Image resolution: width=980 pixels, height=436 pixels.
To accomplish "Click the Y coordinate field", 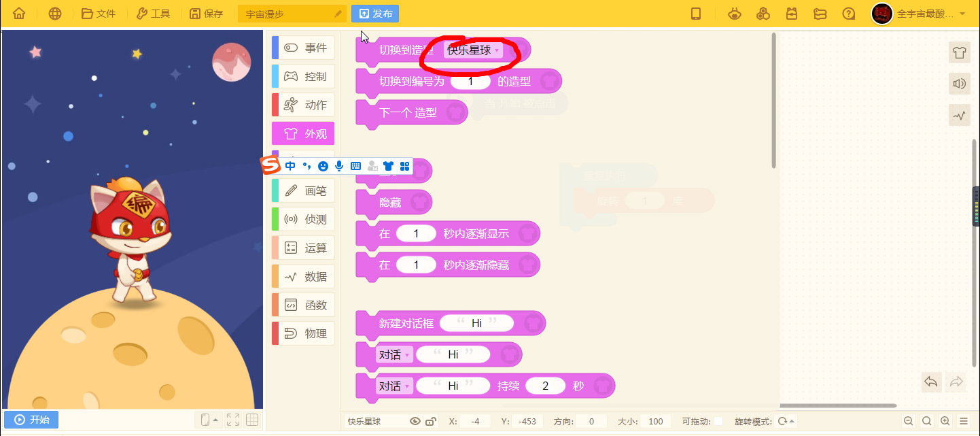I will [527, 422].
